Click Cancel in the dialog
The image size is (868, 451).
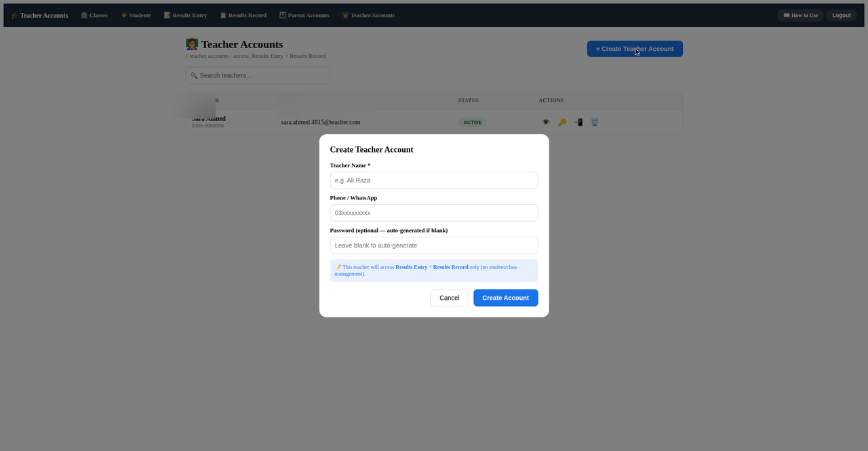coord(450,298)
